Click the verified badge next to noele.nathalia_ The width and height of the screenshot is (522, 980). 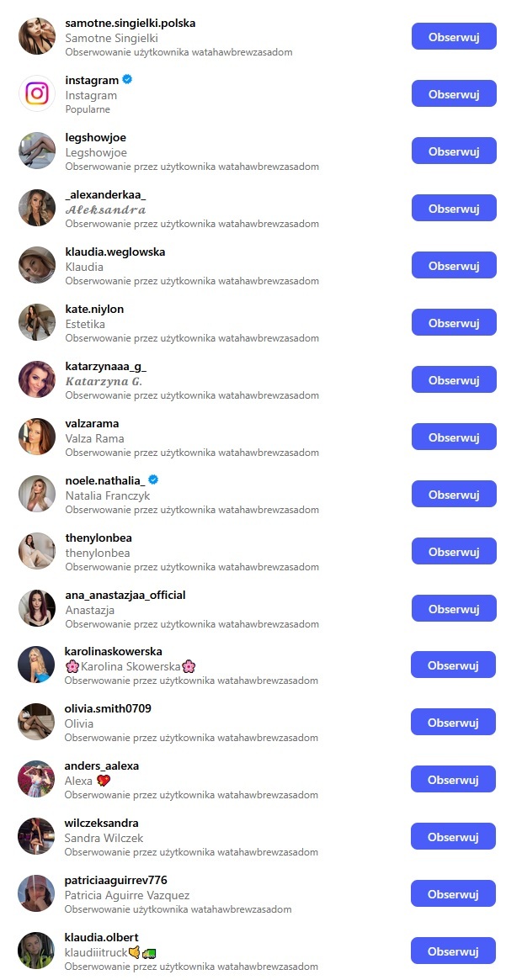tap(153, 480)
